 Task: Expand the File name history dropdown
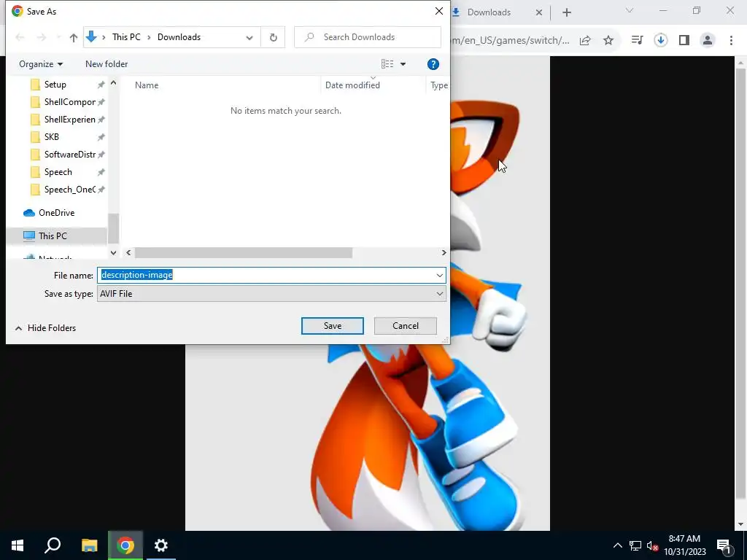(x=439, y=275)
